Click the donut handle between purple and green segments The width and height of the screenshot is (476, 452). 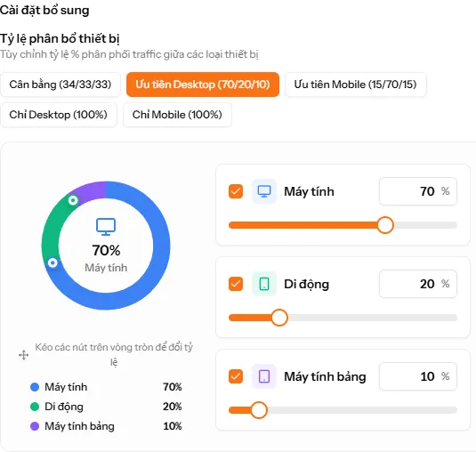73,200
